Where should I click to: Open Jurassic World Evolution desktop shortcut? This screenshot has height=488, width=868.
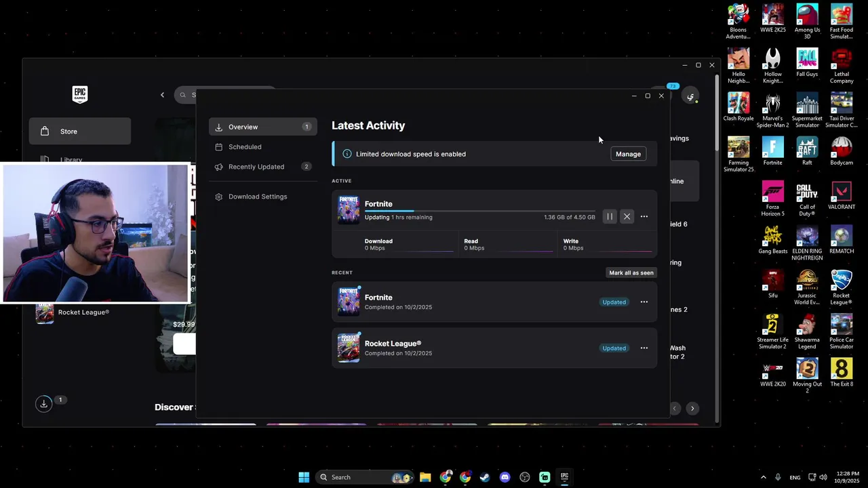[x=807, y=287]
